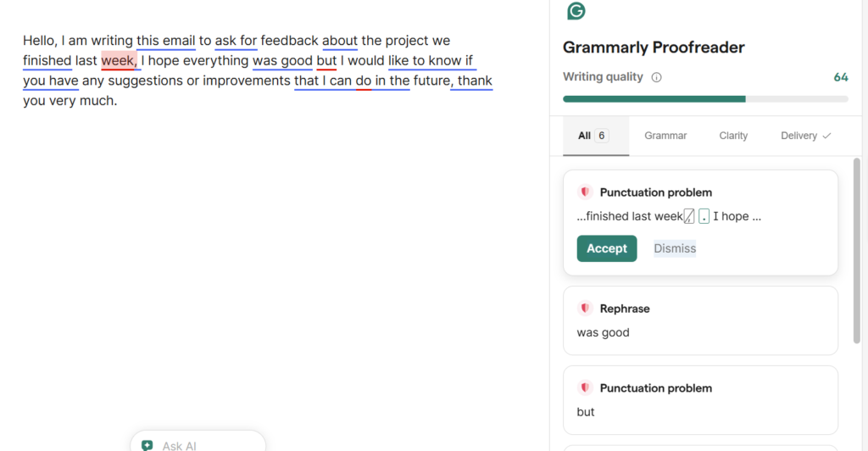Click the highlighted word 'week,' in the text
868x451 pixels.
coord(119,61)
